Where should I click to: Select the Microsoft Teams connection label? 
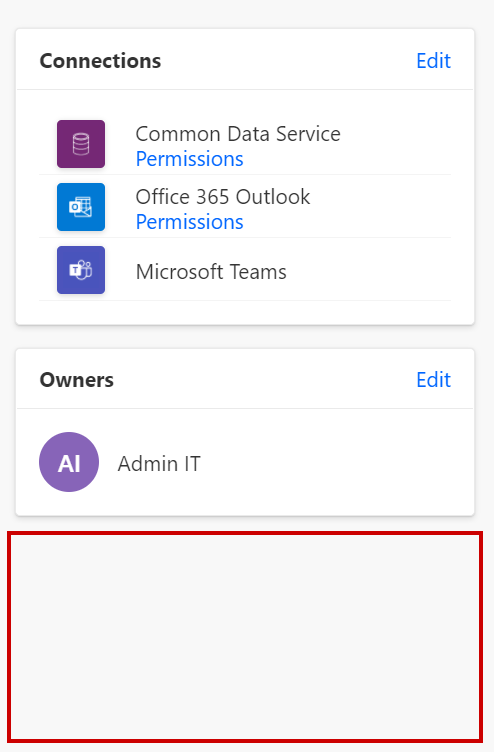pyautogui.click(x=211, y=272)
